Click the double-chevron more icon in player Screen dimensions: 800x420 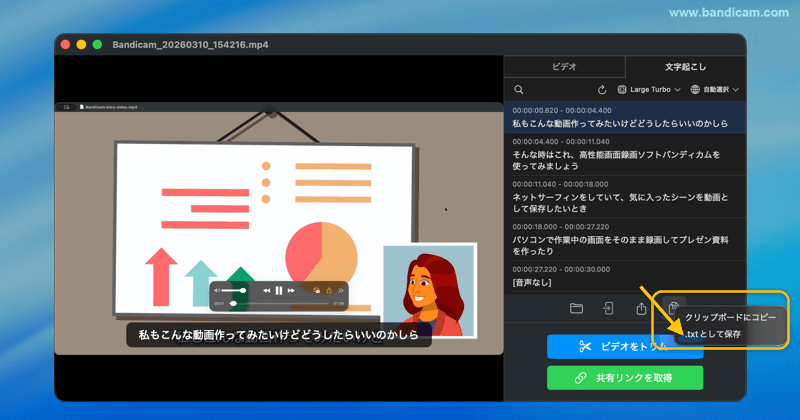[340, 290]
